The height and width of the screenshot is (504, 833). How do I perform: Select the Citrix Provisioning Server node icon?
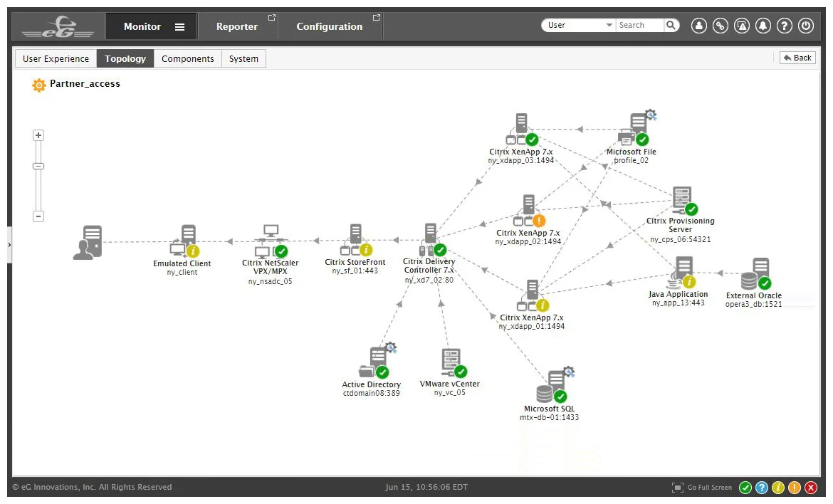click(684, 201)
